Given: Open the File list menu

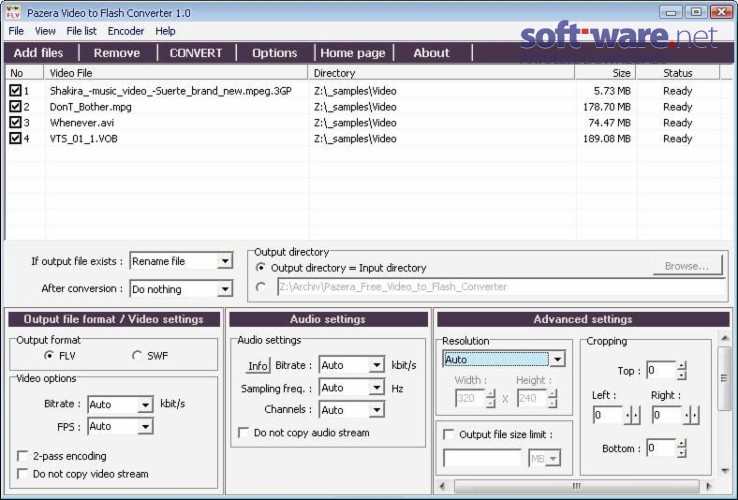Looking at the screenshot, I should click(81, 31).
